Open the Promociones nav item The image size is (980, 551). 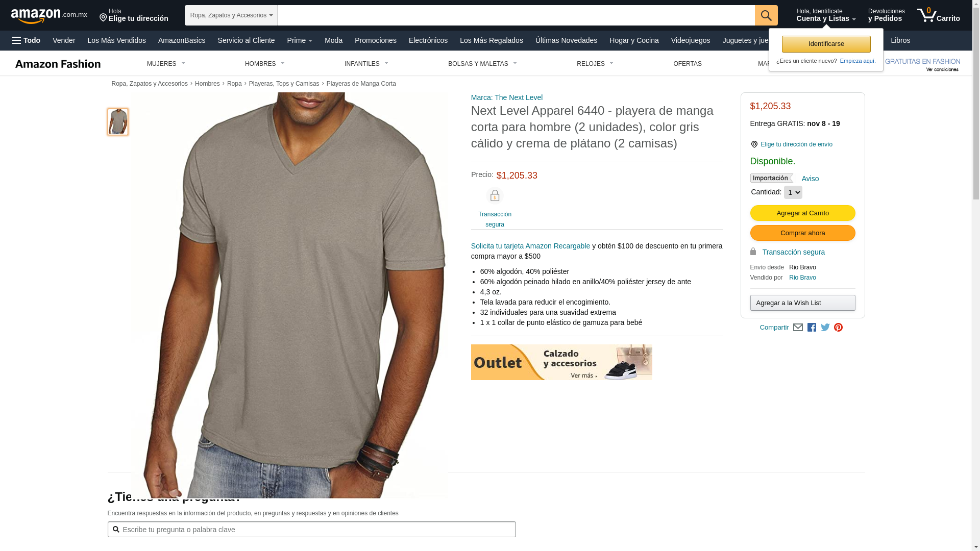pyautogui.click(x=376, y=40)
